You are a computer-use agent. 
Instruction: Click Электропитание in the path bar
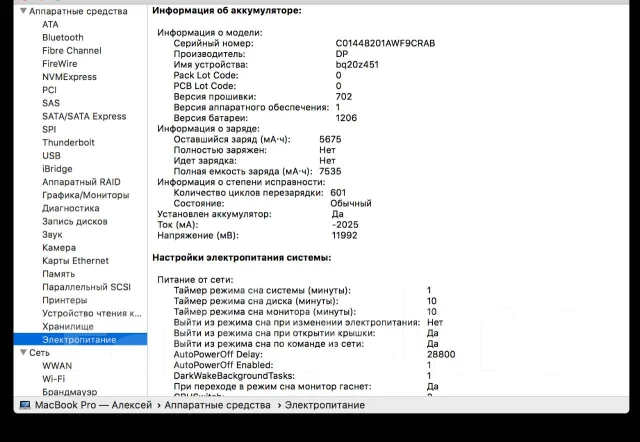pyautogui.click(x=325, y=405)
